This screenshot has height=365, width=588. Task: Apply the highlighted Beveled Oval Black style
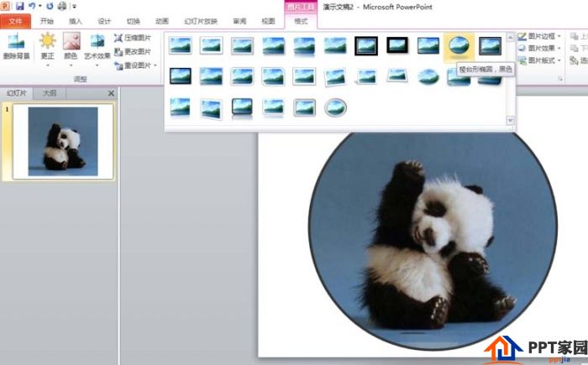point(459,46)
